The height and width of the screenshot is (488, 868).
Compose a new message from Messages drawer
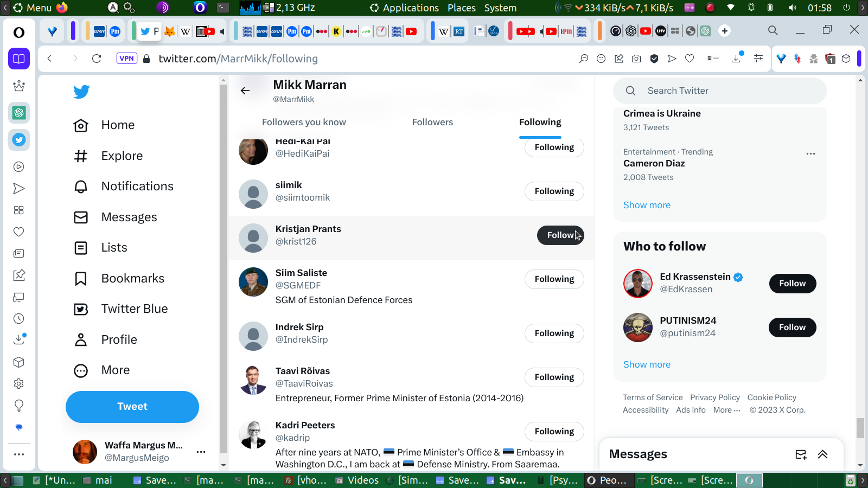point(801,454)
